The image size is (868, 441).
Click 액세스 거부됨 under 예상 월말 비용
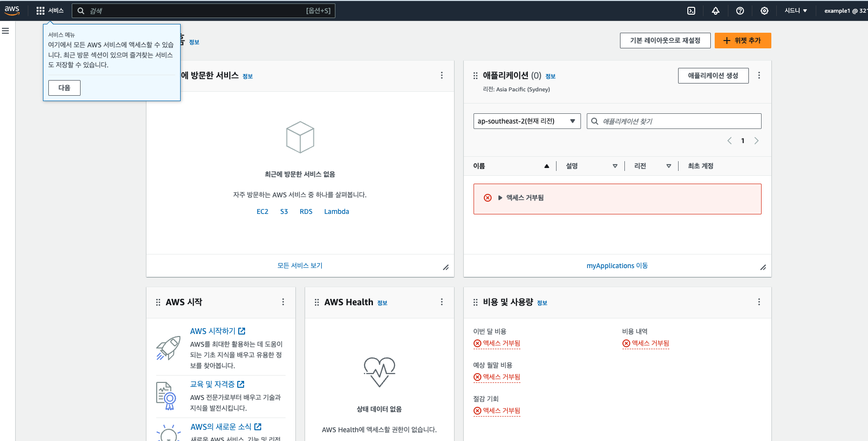pos(496,377)
